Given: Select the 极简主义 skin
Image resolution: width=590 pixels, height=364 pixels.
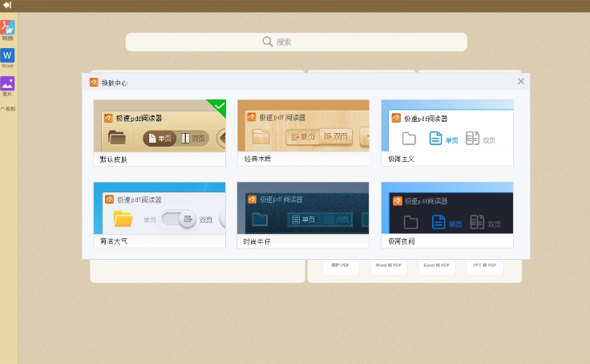Looking at the screenshot, I should pyautogui.click(x=447, y=133).
